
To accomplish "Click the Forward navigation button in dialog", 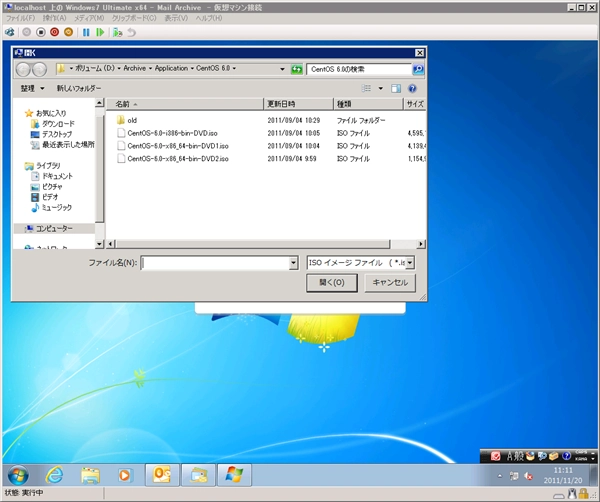I will [39, 69].
